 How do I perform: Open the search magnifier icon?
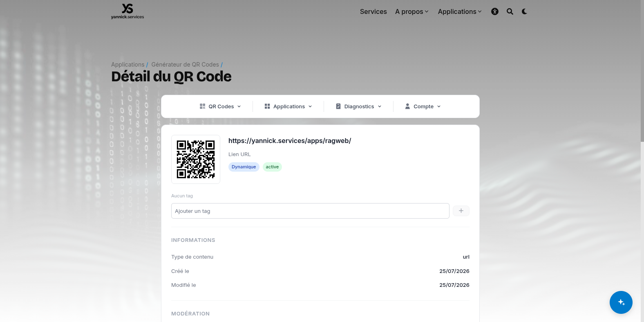point(510,11)
